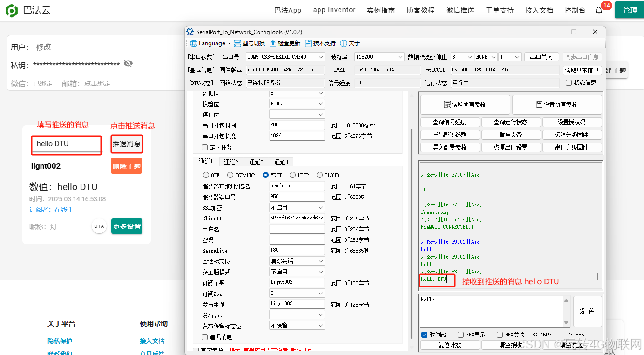Screen dimensions: 644x355
Task: Open the SSL加密 dropdown
Action: pyautogui.click(x=297, y=207)
